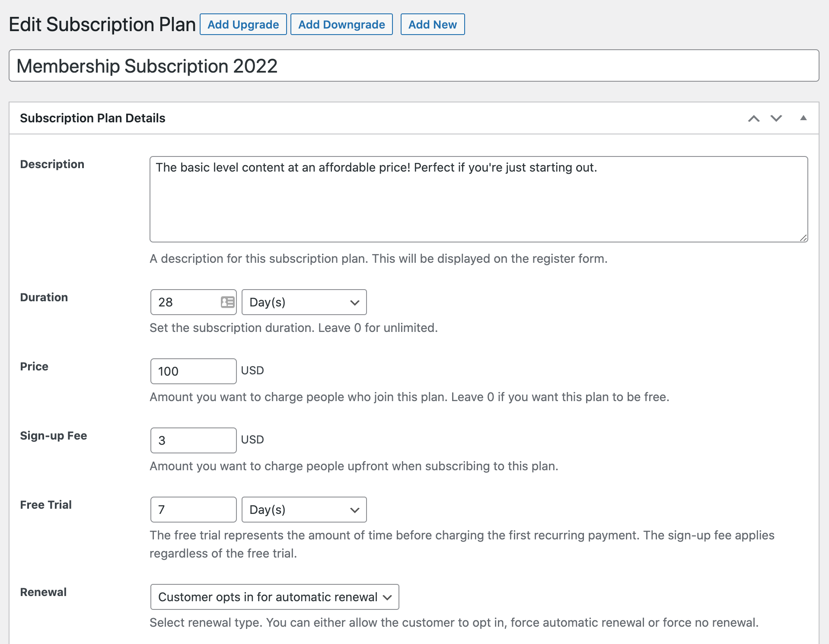The image size is (829, 644).
Task: Click the Free Trial number field
Action: (x=193, y=510)
